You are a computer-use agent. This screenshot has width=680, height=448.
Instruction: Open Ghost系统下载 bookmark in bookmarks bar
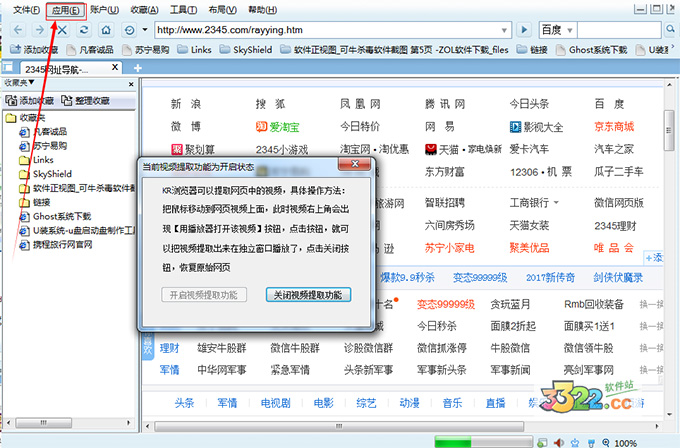pyautogui.click(x=592, y=50)
